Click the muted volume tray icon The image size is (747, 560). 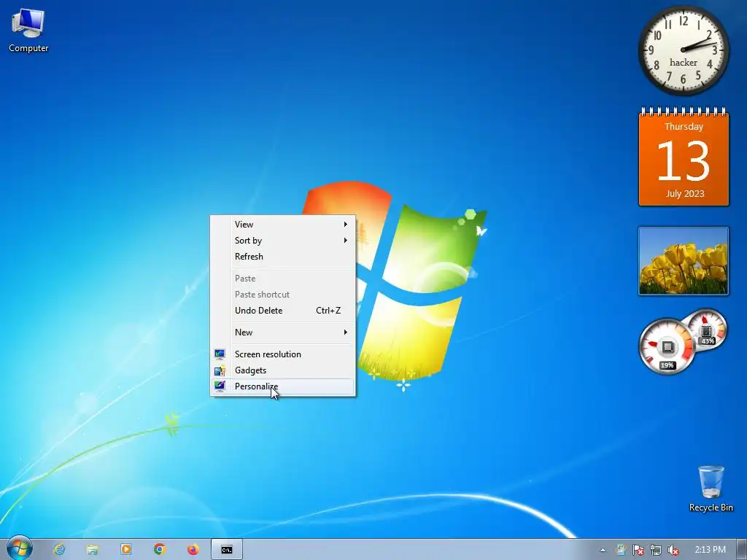click(673, 550)
